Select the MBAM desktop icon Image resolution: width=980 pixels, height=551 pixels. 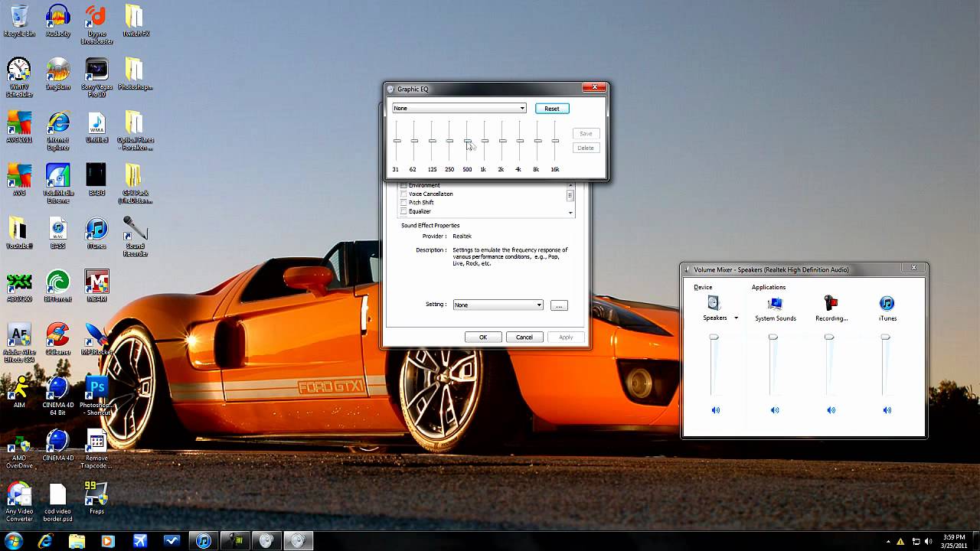(x=96, y=286)
